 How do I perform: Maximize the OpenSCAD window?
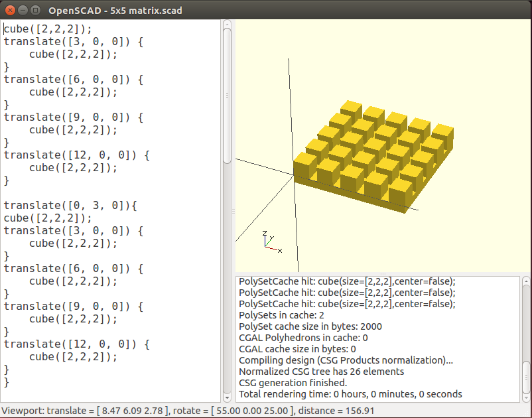(35, 11)
